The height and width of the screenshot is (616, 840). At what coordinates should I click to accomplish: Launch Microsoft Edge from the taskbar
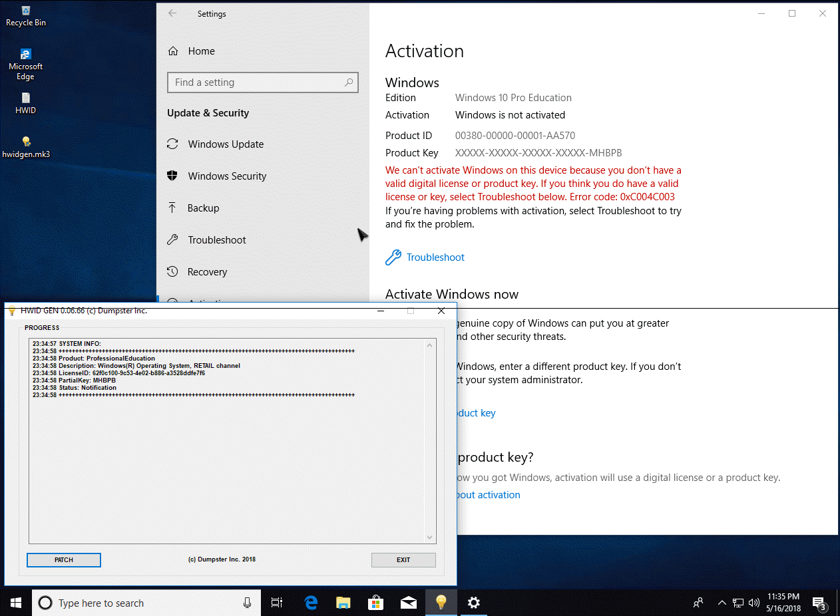(x=310, y=602)
